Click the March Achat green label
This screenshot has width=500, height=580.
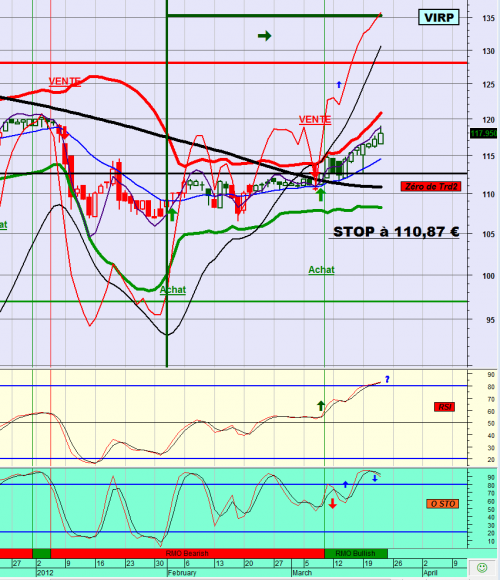click(321, 270)
